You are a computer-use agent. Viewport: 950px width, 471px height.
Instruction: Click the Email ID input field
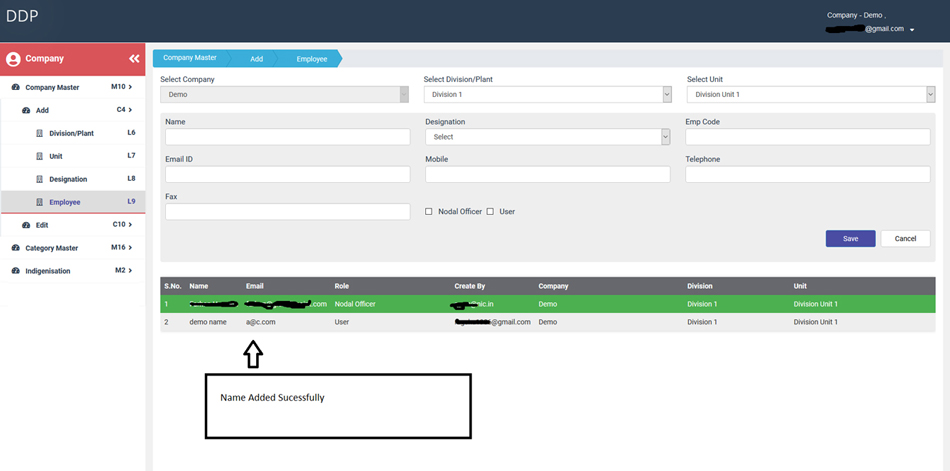(287, 174)
